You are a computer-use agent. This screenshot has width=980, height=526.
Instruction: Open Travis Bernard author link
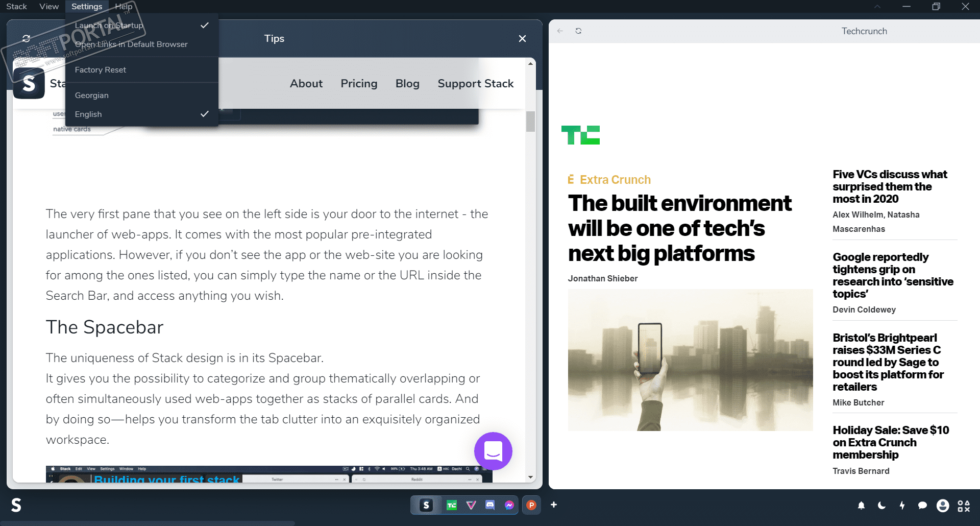(x=861, y=471)
